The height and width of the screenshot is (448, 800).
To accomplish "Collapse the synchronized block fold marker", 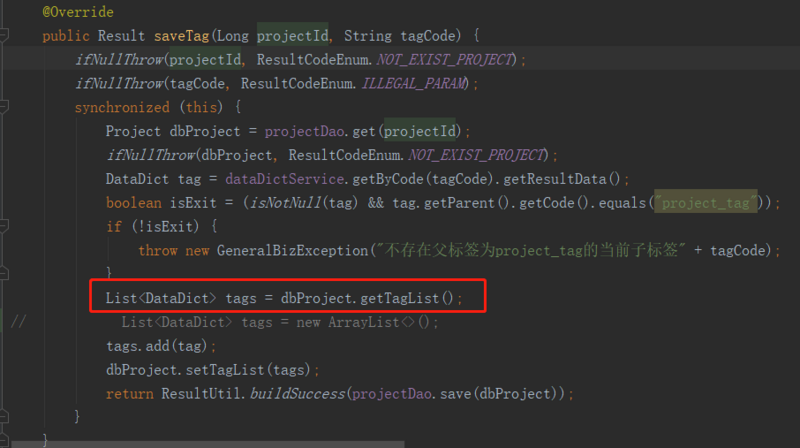I will tap(4, 107).
